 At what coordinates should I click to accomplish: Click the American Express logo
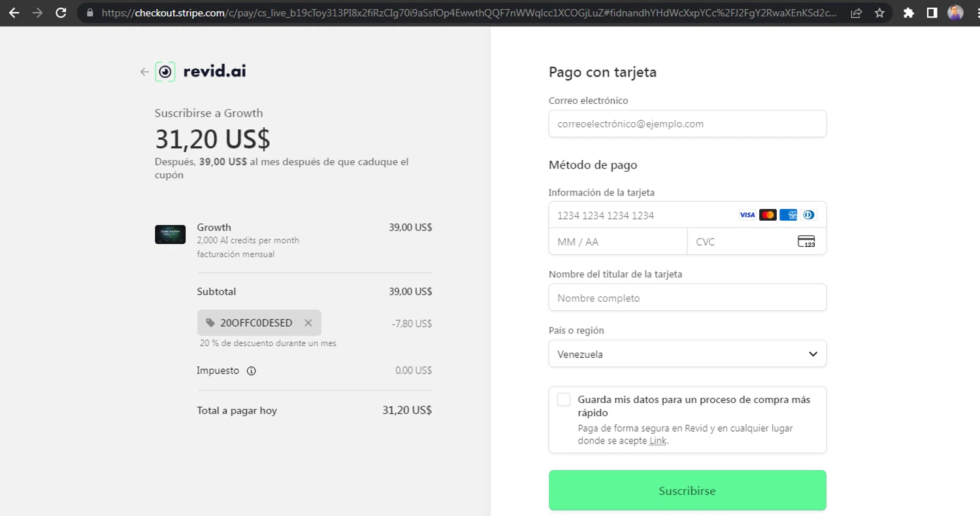coord(789,215)
